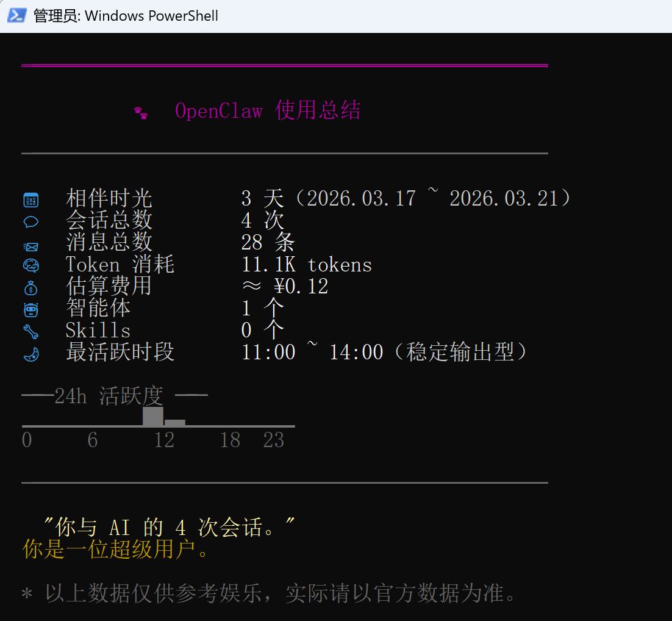Click the OpenClaw 使用总结 heading
Screen dimensions: 672x621
(x=267, y=111)
